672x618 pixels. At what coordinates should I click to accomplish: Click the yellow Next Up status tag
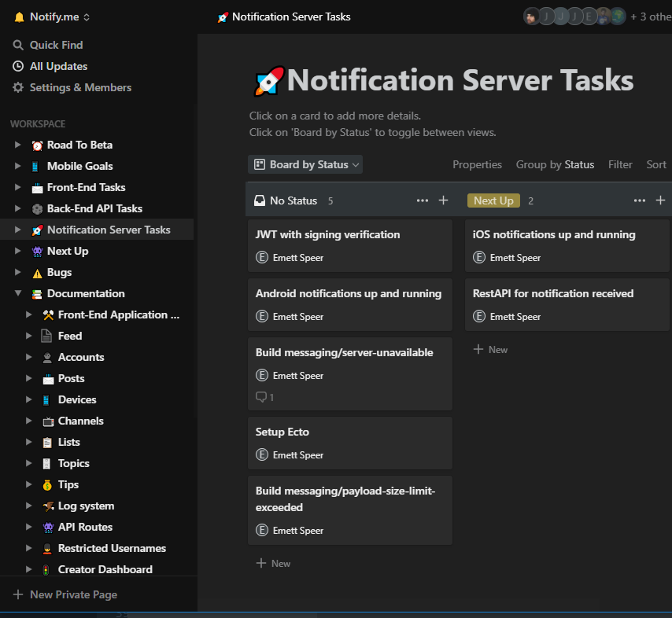[x=493, y=200]
